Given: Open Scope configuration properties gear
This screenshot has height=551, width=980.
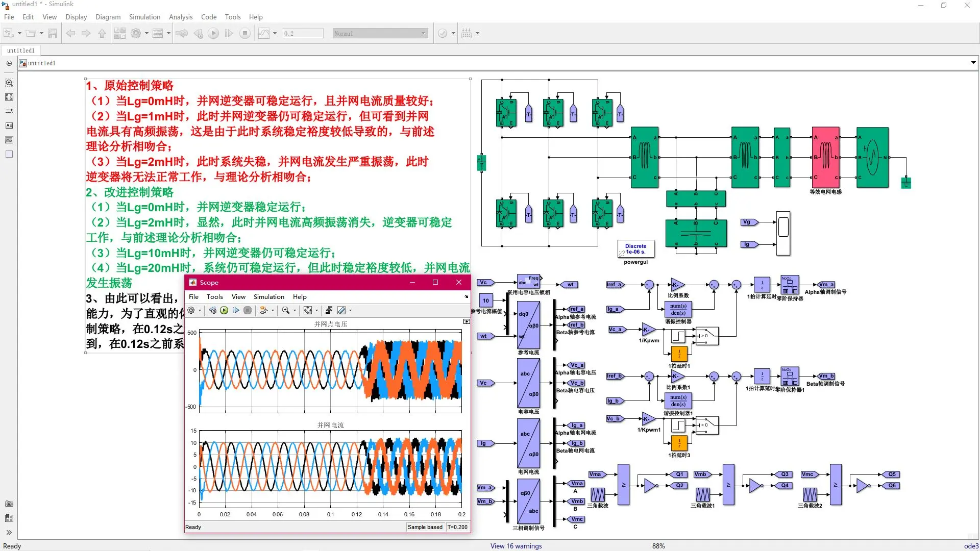Looking at the screenshot, I should point(191,310).
